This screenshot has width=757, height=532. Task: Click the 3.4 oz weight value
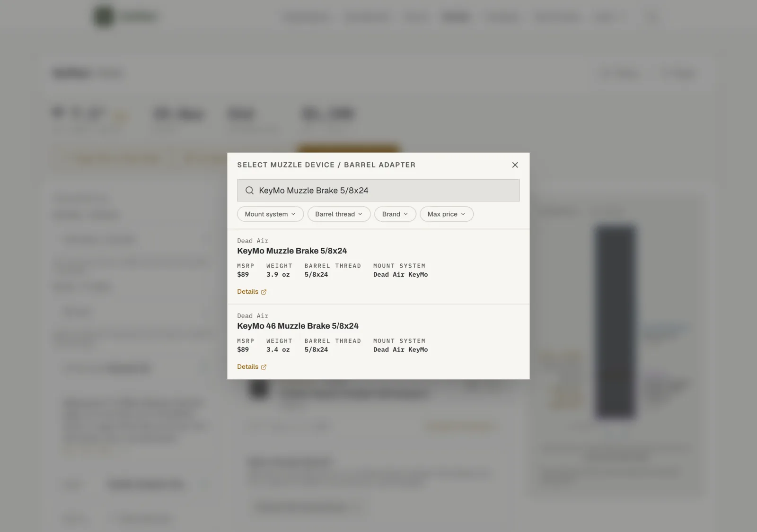pyautogui.click(x=278, y=350)
